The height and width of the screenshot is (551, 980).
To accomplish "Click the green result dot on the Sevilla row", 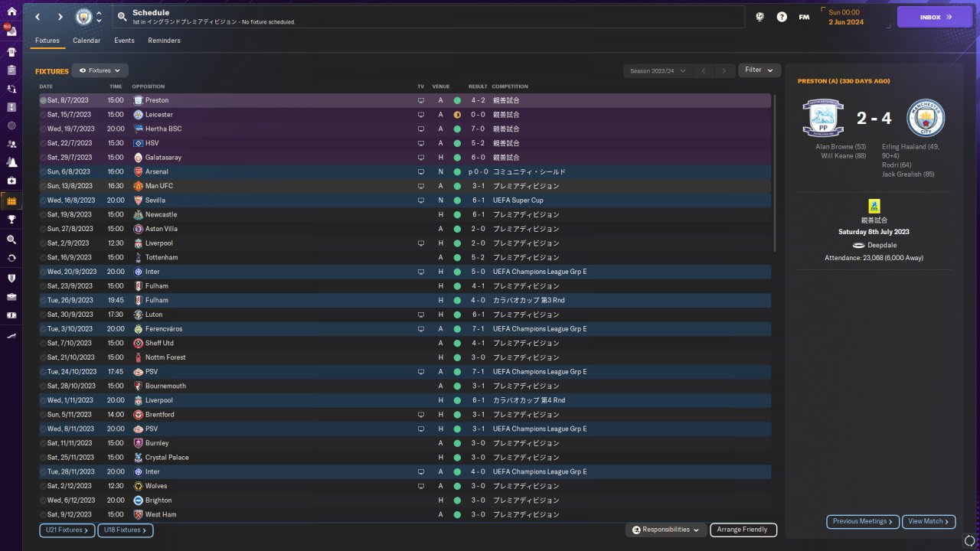I will pyautogui.click(x=457, y=201).
